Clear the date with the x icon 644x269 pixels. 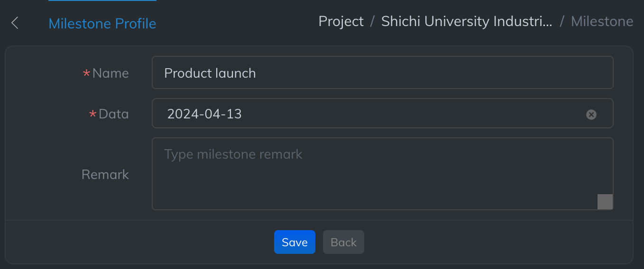tap(591, 114)
